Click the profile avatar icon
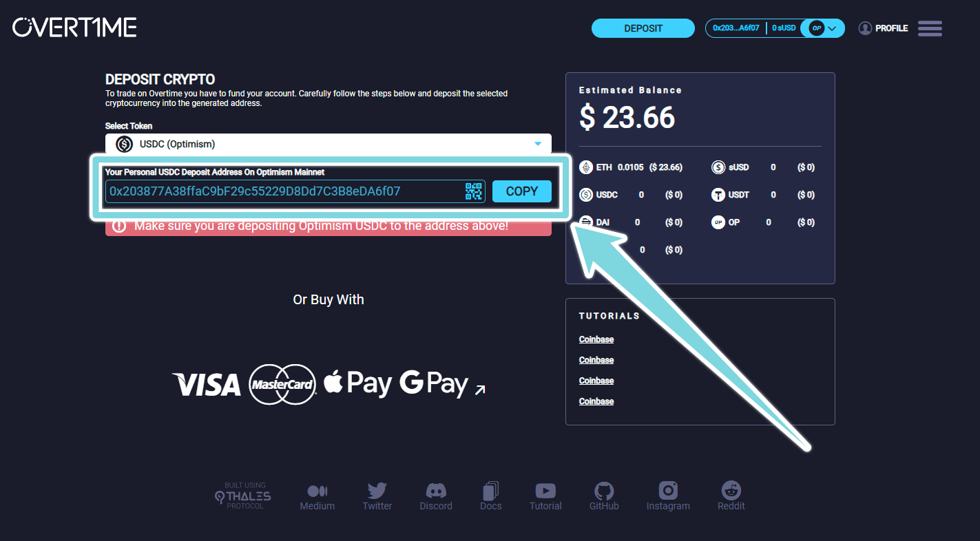Screen dimensions: 980x541 click(x=865, y=28)
